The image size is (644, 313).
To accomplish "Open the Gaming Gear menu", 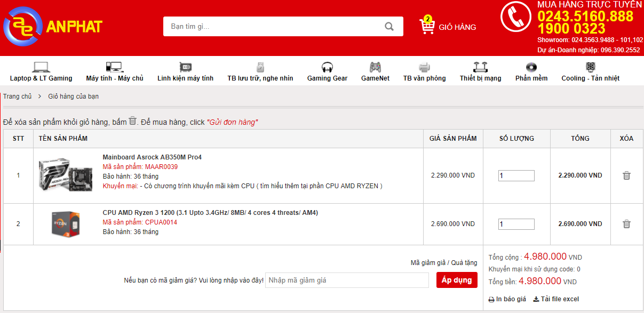I will coord(327,78).
